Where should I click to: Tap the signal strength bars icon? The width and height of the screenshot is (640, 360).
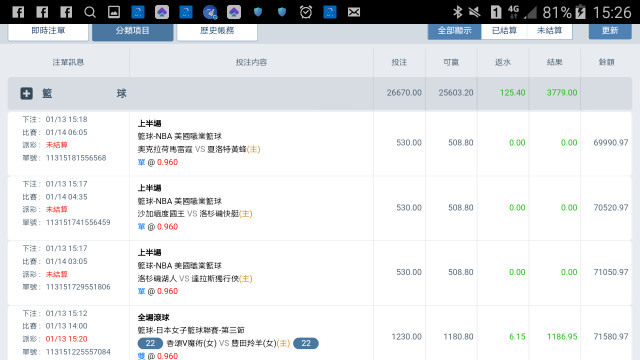coord(531,12)
